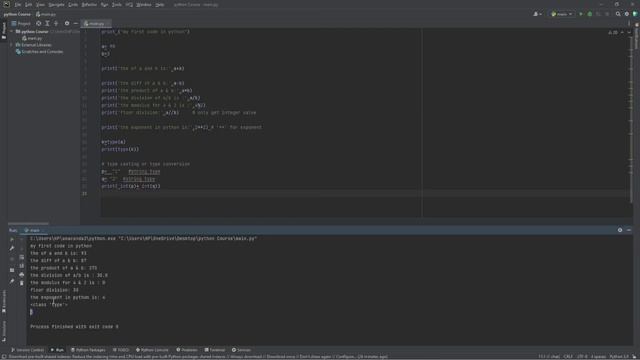Click the python Course breadcrumb
The image size is (640, 360).
click(x=17, y=14)
